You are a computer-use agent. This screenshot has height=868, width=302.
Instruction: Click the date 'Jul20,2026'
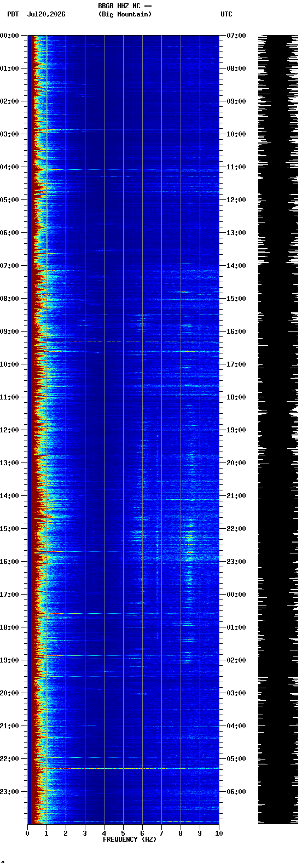point(46,14)
